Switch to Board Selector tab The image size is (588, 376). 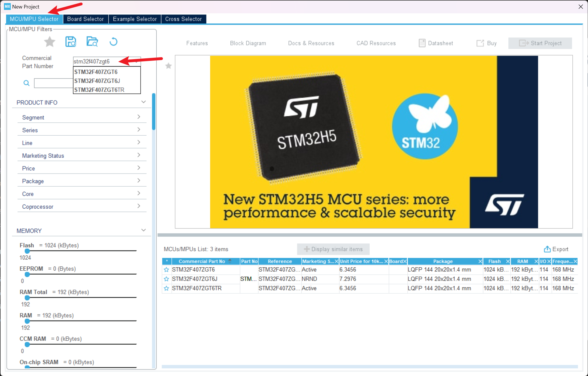tap(85, 19)
